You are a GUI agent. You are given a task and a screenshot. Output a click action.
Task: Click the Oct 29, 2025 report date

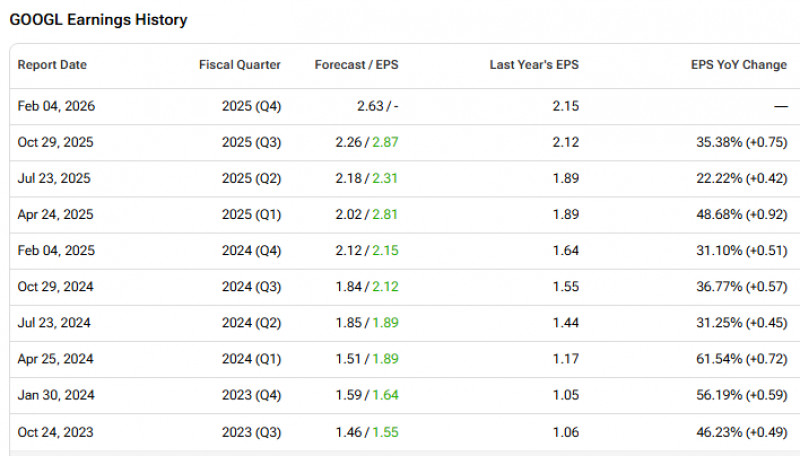56,142
